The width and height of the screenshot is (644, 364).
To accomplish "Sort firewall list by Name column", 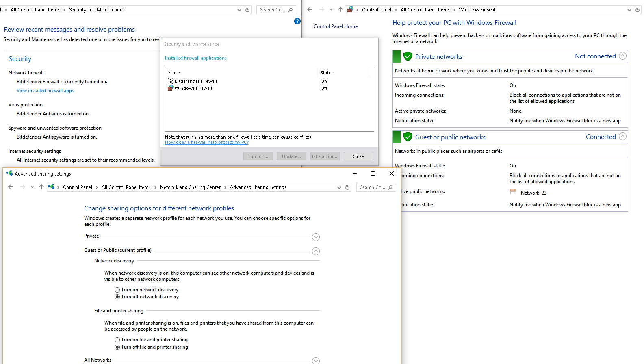I will point(242,73).
